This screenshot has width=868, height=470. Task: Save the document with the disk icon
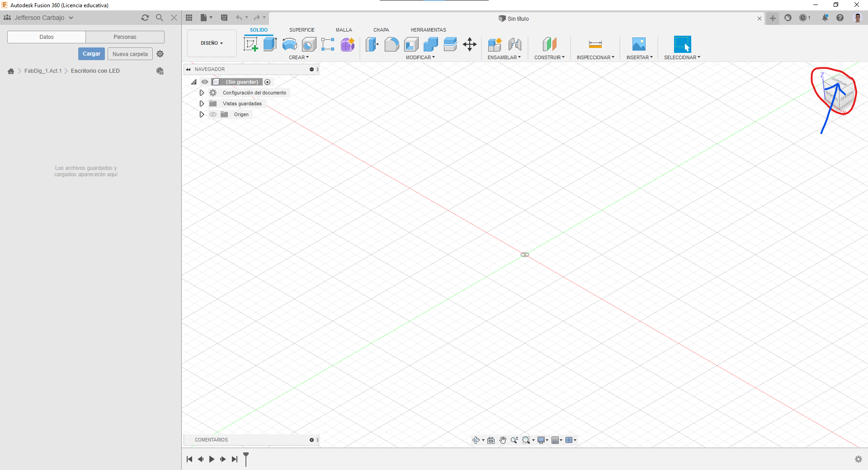pyautogui.click(x=224, y=18)
